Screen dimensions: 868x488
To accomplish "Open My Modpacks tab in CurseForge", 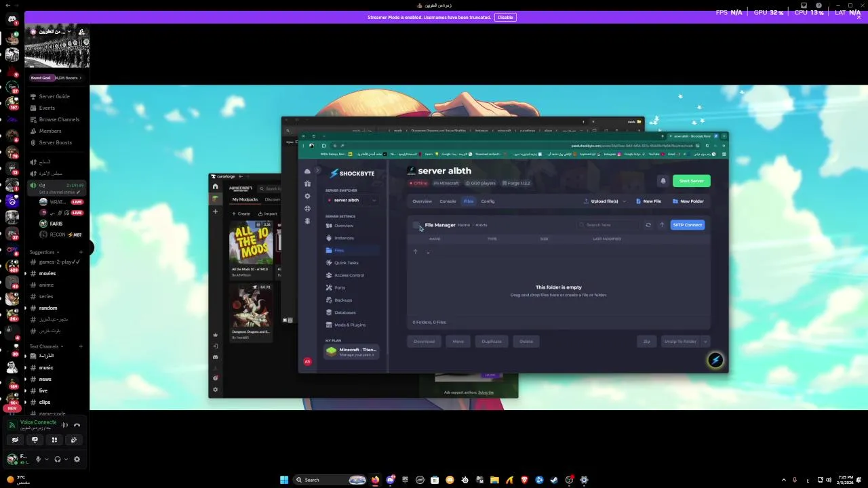I will click(x=245, y=200).
